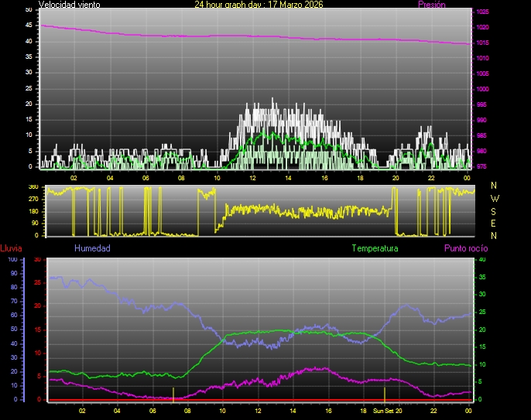
Task: Click the '360' value on wind direction axis
Action: point(33,187)
